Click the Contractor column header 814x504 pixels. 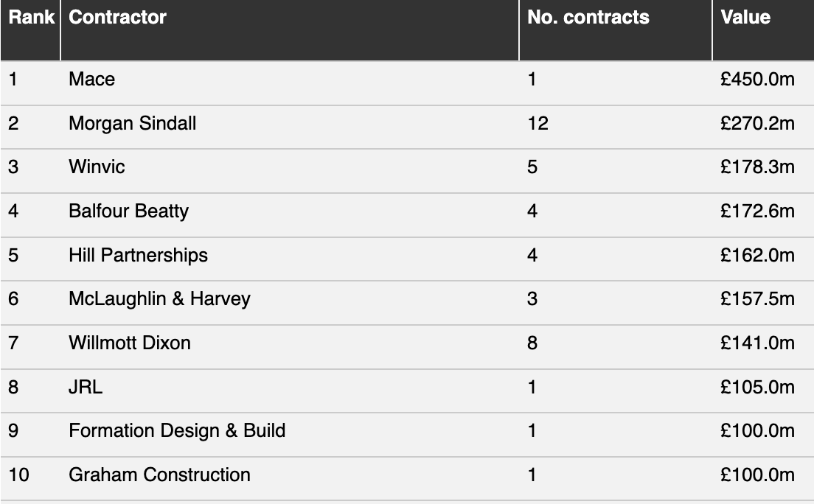pyautogui.click(x=117, y=18)
